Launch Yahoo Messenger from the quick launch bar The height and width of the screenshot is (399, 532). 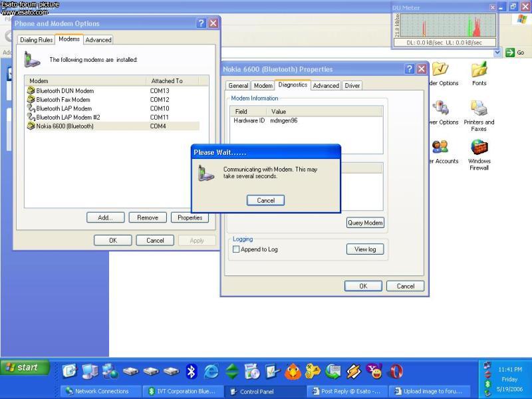point(374,371)
